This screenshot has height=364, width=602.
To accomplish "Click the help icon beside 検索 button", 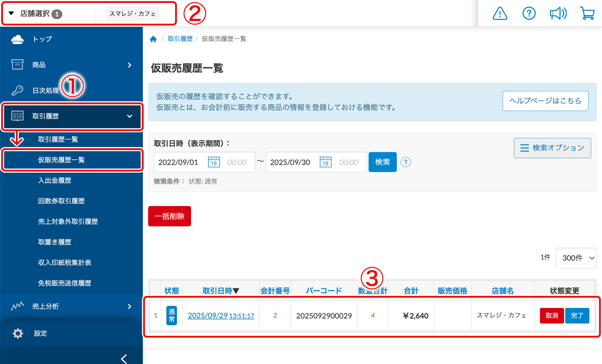I will (406, 162).
